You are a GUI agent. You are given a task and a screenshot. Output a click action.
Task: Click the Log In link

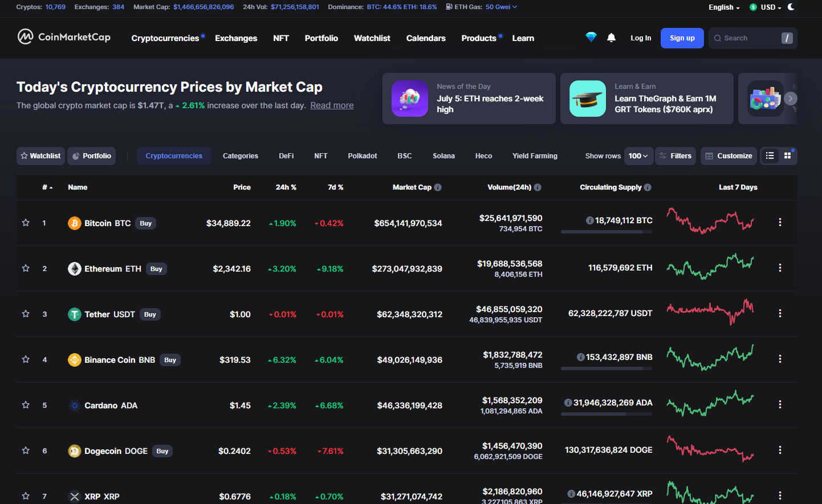pyautogui.click(x=641, y=38)
